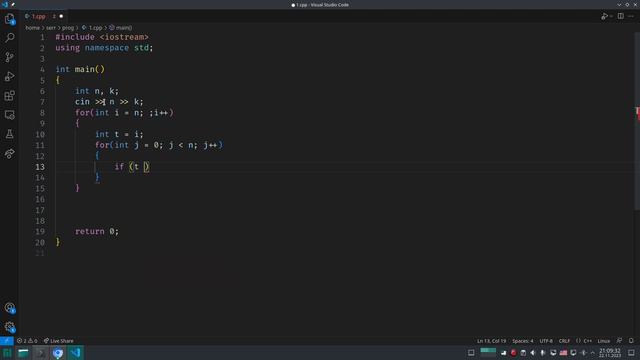Open the Live Share activity bar icon
The width and height of the screenshot is (640, 360).
pyautogui.click(x=9, y=153)
